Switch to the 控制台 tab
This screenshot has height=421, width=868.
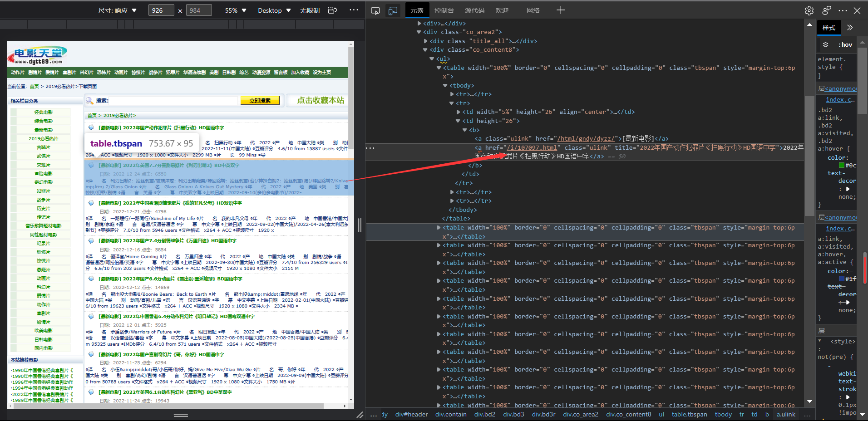[x=444, y=10]
